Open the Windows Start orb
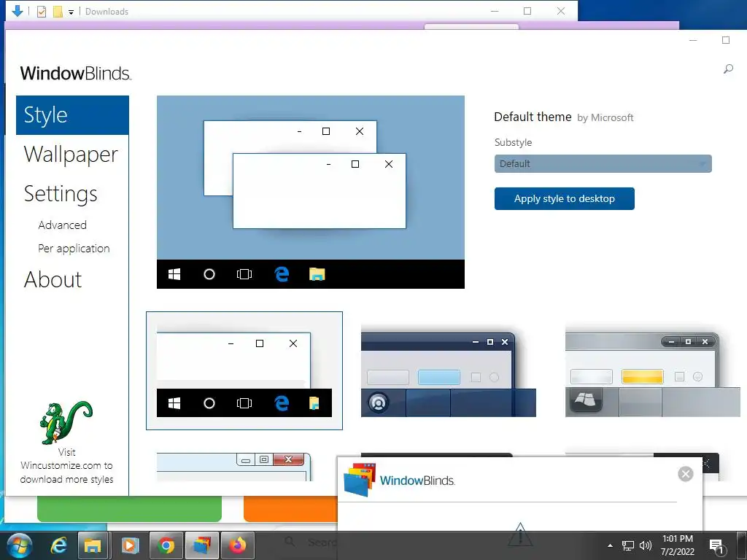 [20, 545]
